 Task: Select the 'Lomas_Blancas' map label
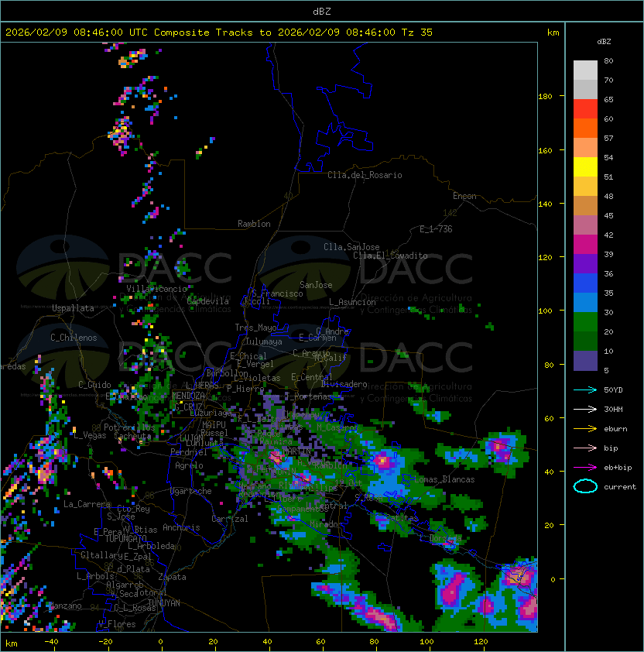444,479
